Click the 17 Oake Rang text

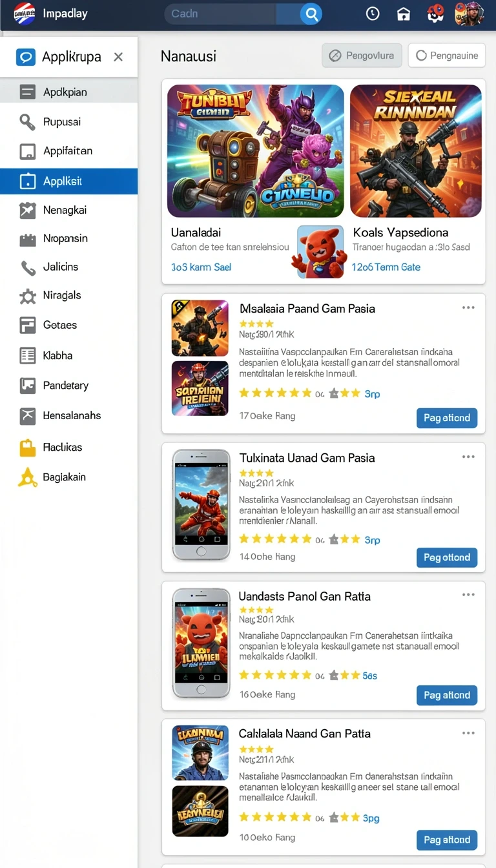[x=267, y=417]
